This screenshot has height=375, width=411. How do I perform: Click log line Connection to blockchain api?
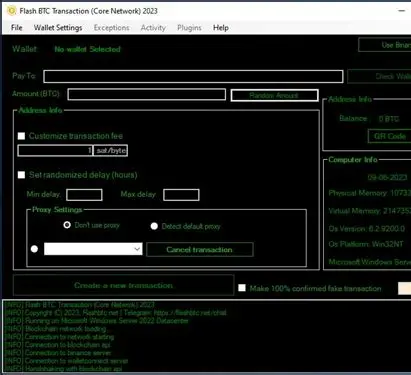57,345
